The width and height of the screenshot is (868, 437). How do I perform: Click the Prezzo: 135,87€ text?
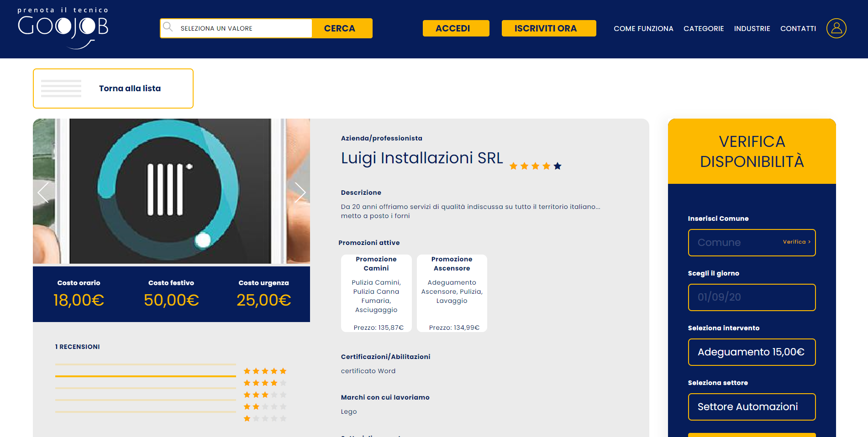point(379,328)
